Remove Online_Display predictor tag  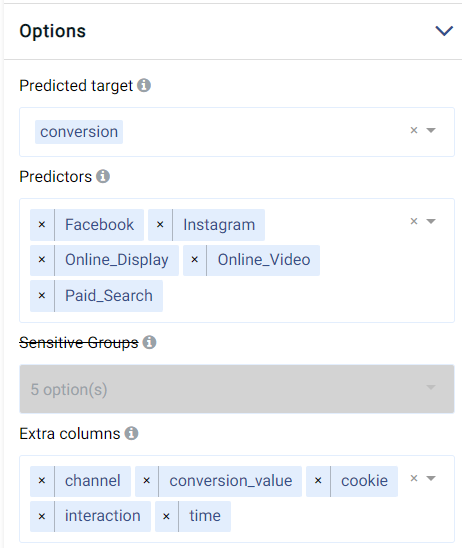(x=42, y=260)
